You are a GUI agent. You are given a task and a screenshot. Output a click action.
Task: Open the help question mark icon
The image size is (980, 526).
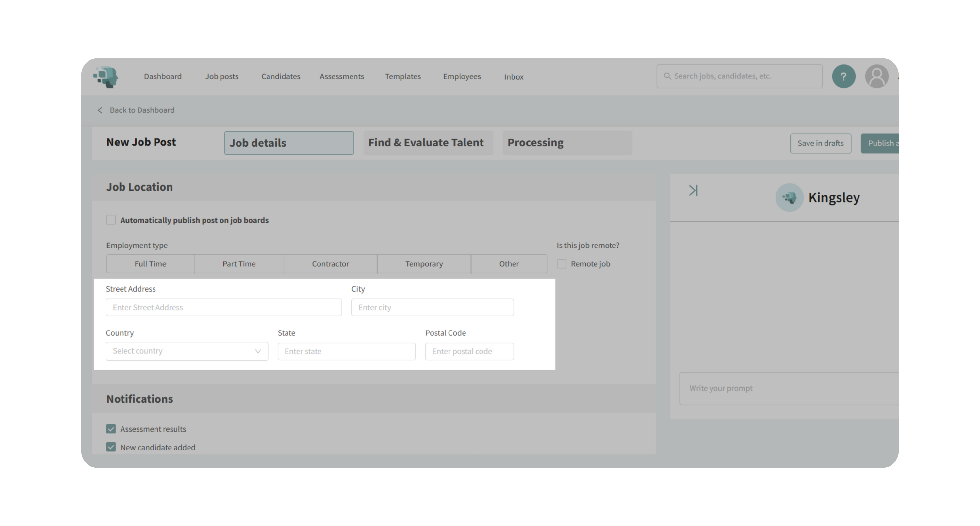[x=843, y=76]
